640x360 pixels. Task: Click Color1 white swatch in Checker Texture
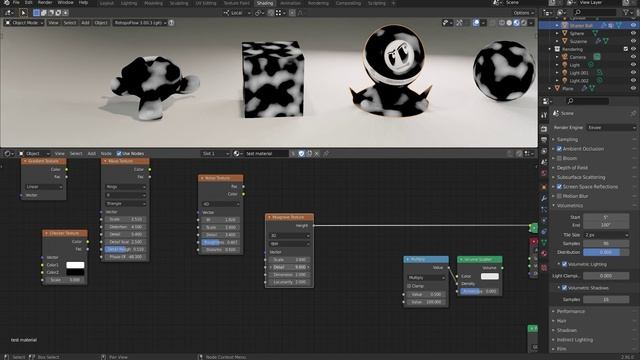pyautogui.click(x=76, y=265)
